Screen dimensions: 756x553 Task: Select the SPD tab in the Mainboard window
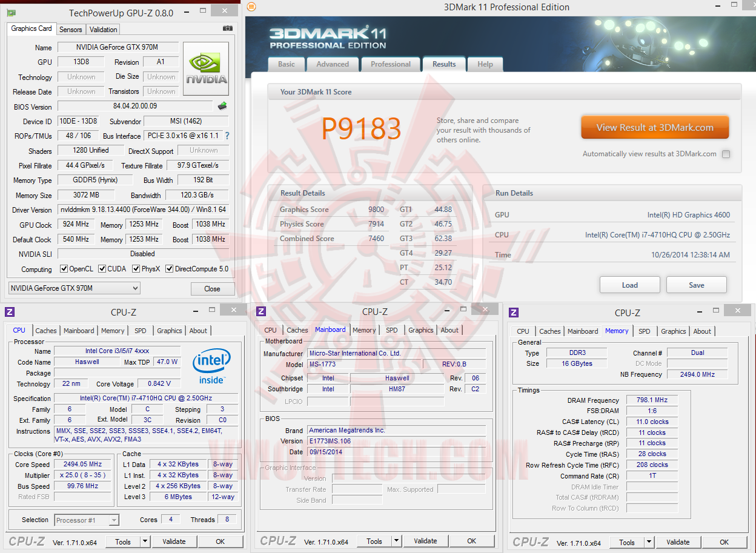point(392,330)
